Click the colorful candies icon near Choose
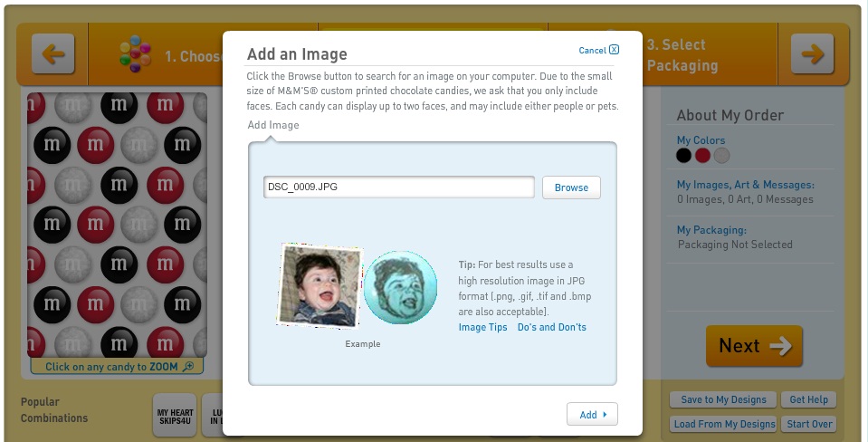The height and width of the screenshot is (442, 868). pos(136,53)
